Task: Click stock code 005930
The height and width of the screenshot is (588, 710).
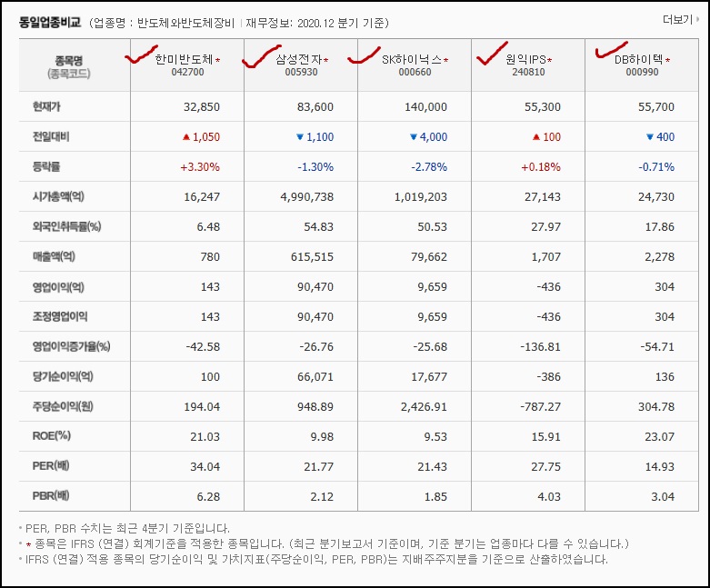Action: click(x=301, y=72)
